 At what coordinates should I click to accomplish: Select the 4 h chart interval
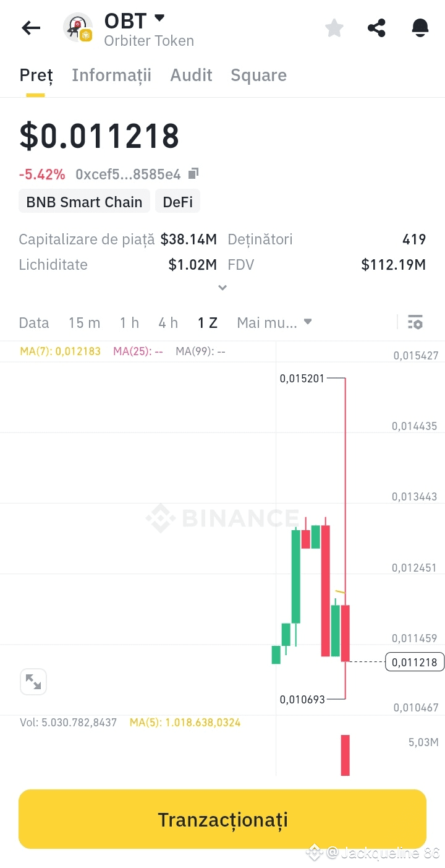[167, 323]
